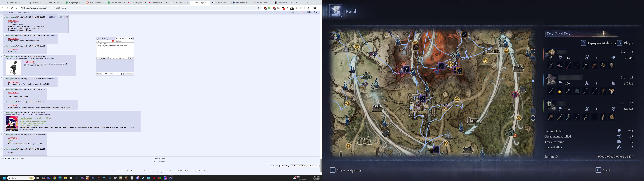Open post menu arrow for No.530452738
This screenshot has height=181, width=644.
point(46,112)
